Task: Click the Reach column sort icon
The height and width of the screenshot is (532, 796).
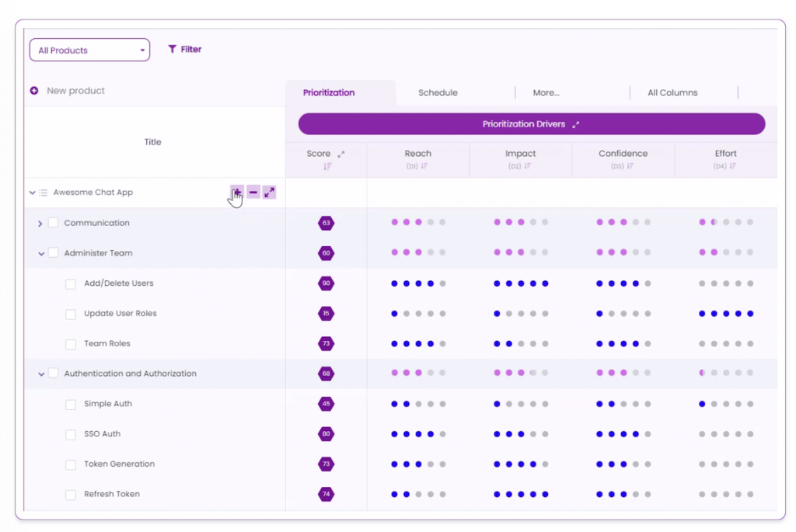Action: coord(424,164)
